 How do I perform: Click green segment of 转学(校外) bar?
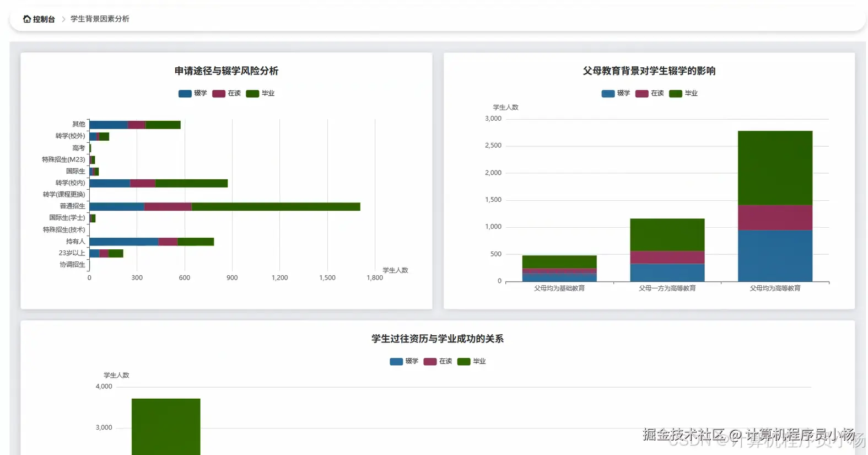104,137
